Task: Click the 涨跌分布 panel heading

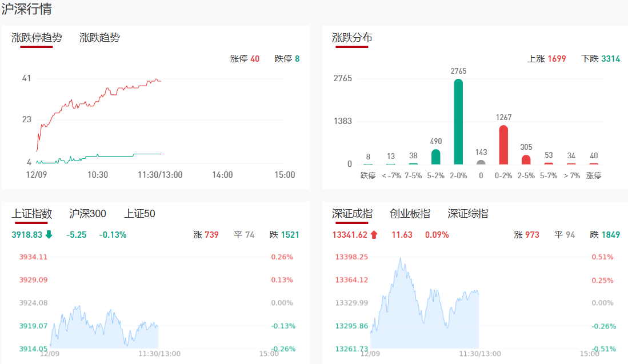Action: tap(352, 38)
